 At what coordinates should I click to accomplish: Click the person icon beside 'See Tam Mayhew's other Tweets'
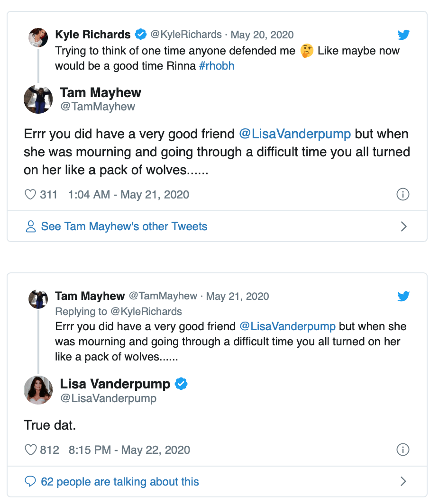(31, 226)
